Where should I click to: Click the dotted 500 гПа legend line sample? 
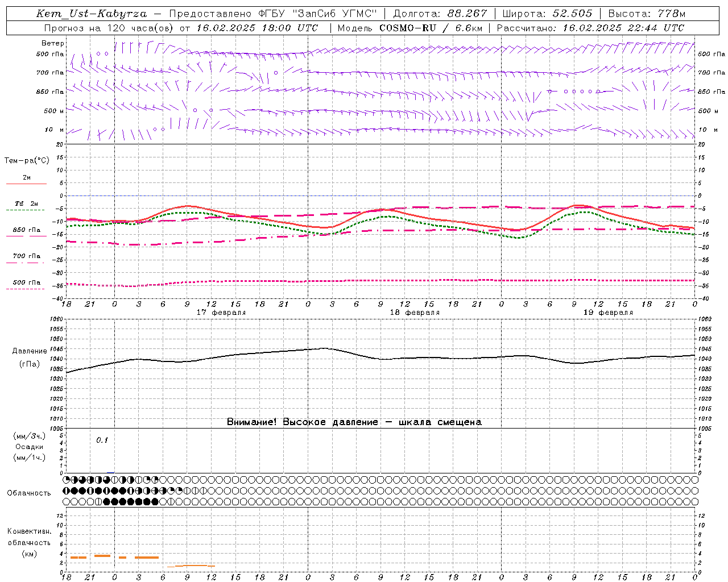point(25,289)
